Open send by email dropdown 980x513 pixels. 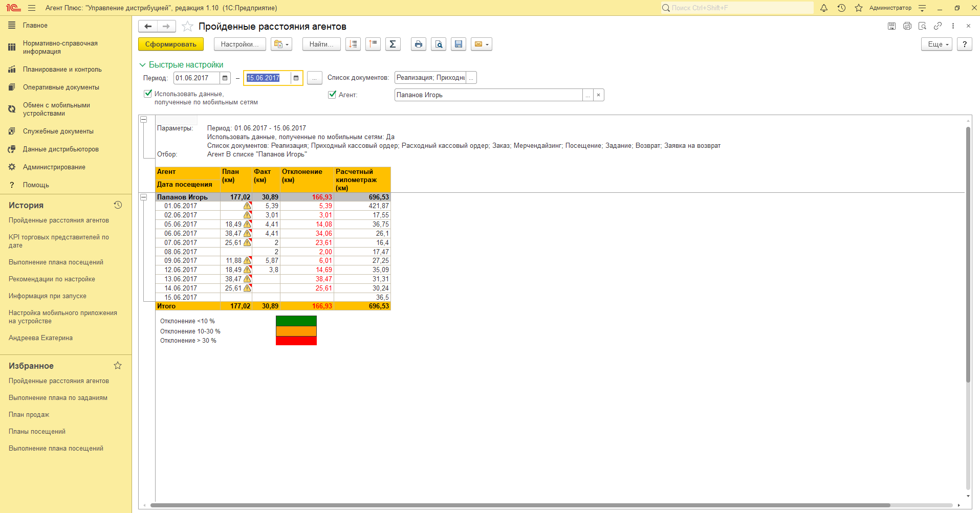tap(482, 44)
